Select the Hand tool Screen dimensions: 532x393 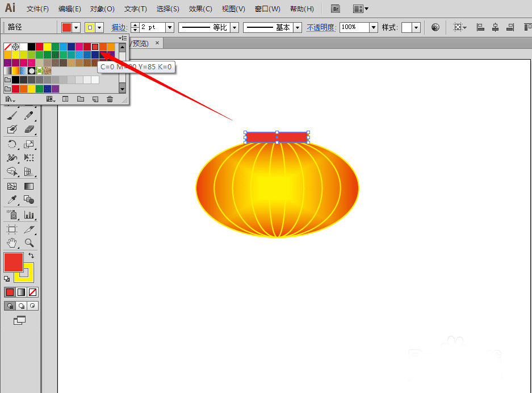pos(12,243)
